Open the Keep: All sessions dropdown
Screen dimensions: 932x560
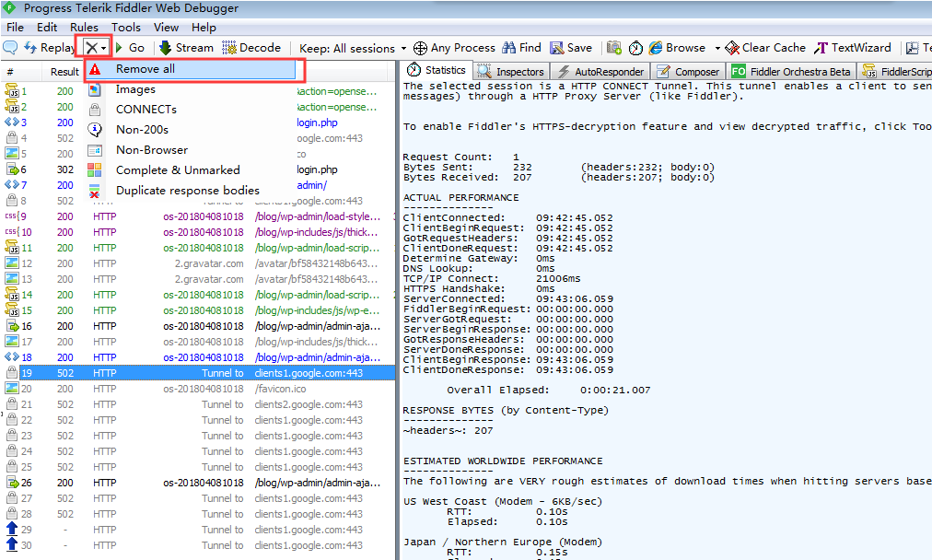click(x=353, y=48)
